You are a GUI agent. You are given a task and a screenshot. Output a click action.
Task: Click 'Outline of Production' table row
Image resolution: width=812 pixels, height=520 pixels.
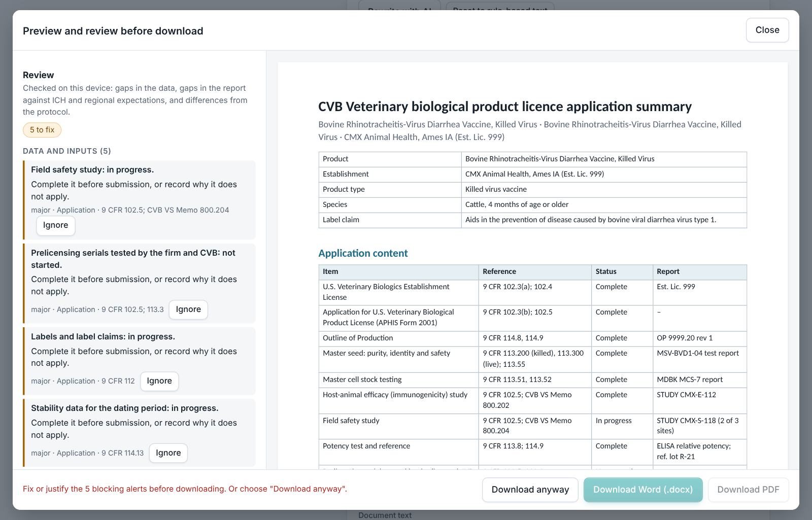[533, 338]
